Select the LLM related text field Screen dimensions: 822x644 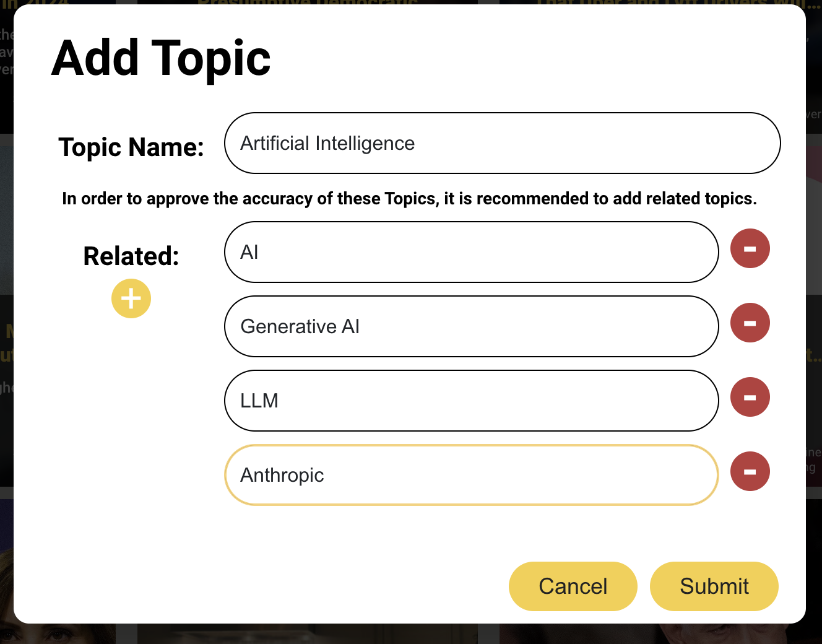point(471,401)
